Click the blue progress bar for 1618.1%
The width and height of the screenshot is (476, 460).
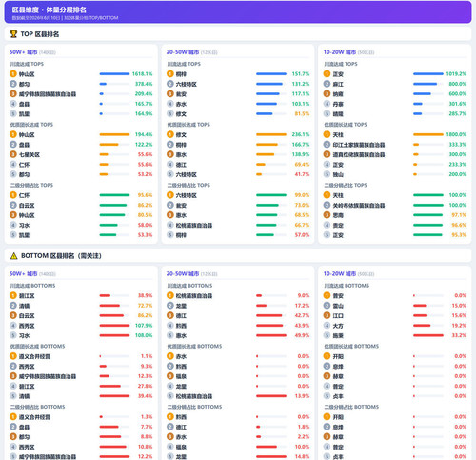(x=114, y=74)
